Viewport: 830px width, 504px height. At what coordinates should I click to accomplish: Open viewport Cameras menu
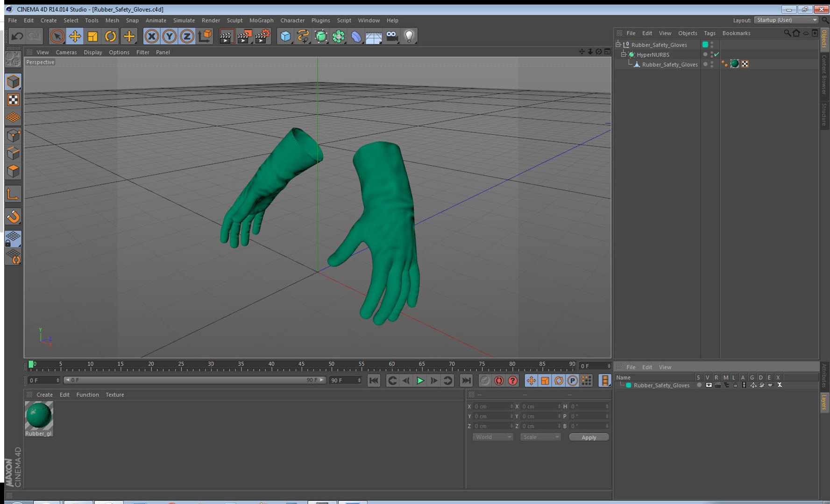coord(66,52)
